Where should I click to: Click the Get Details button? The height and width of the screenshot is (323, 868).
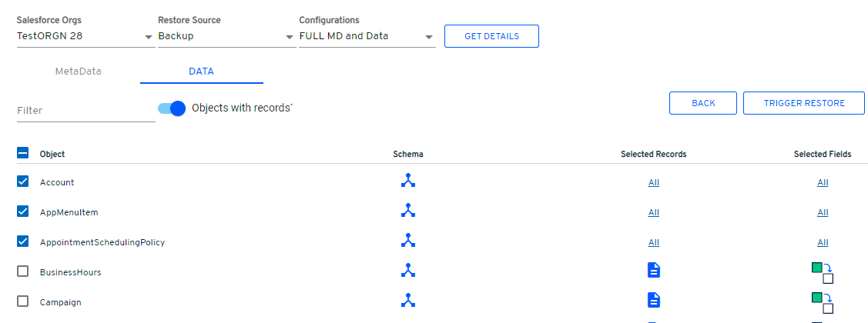point(491,36)
